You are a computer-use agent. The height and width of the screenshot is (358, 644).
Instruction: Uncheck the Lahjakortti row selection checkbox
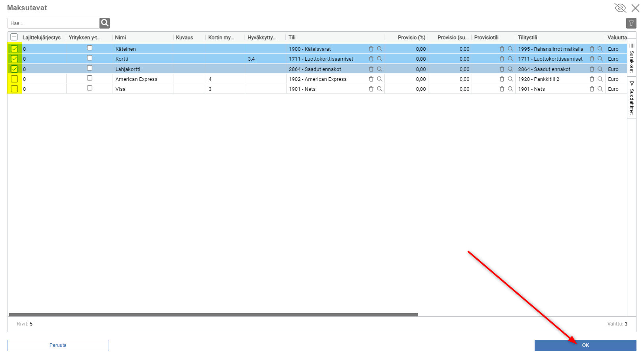pos(14,69)
